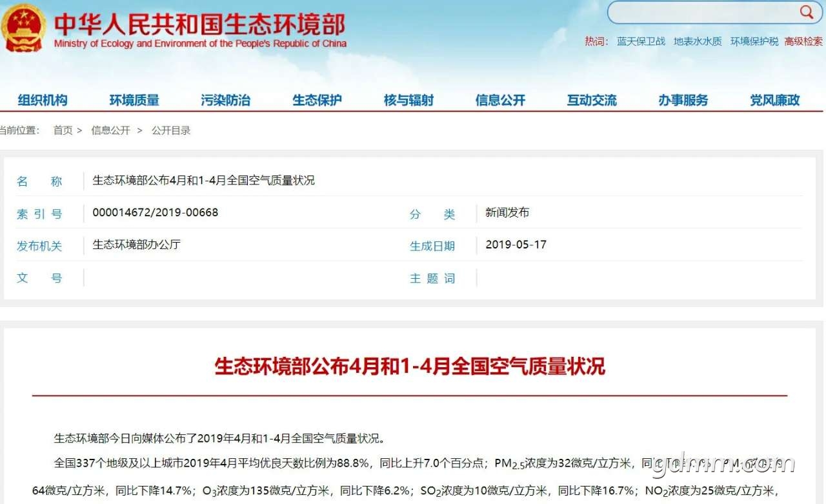Screen dimensions: 826x504
Task: Open the 办事服务 menu
Action: coord(683,100)
